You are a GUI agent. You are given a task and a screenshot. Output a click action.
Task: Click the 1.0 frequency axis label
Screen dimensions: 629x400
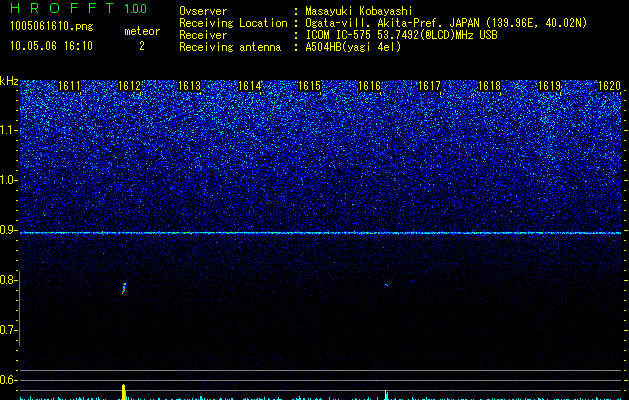pyautogui.click(x=9, y=180)
